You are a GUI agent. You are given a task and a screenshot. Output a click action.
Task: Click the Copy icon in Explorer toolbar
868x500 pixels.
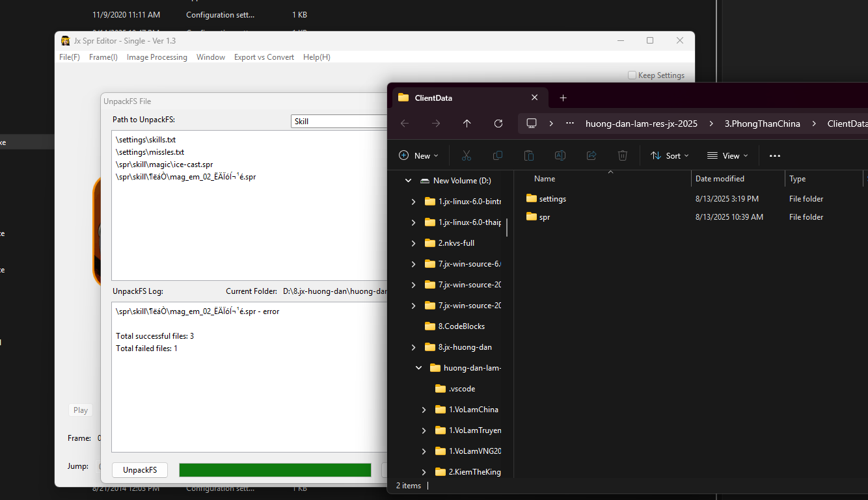pos(498,155)
